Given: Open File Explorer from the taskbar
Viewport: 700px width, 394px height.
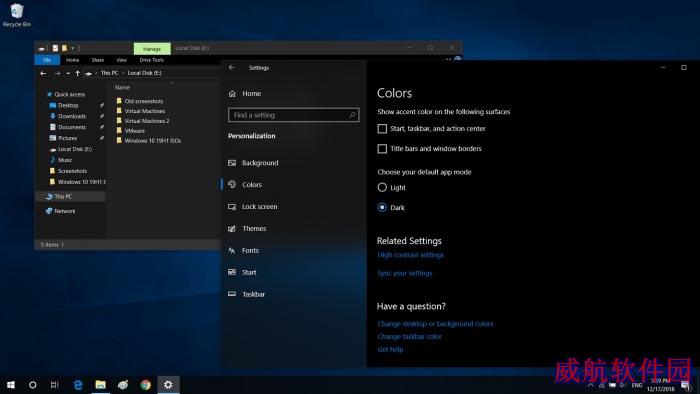Looking at the screenshot, I should click(x=100, y=385).
